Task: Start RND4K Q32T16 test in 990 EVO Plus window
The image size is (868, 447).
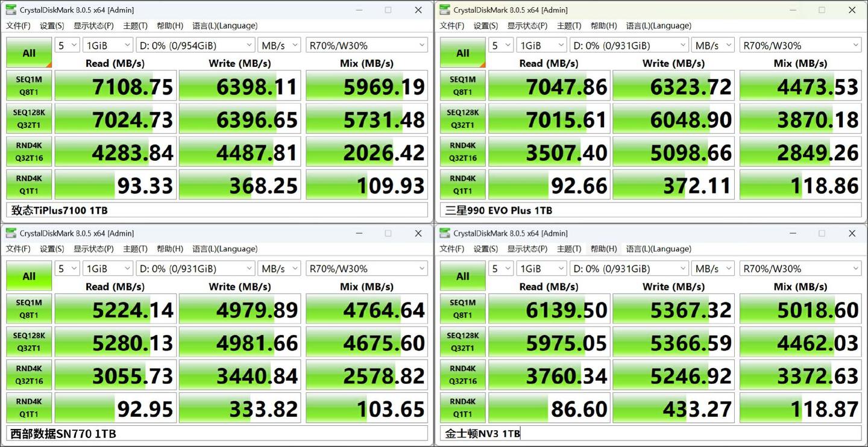Action: [462, 152]
